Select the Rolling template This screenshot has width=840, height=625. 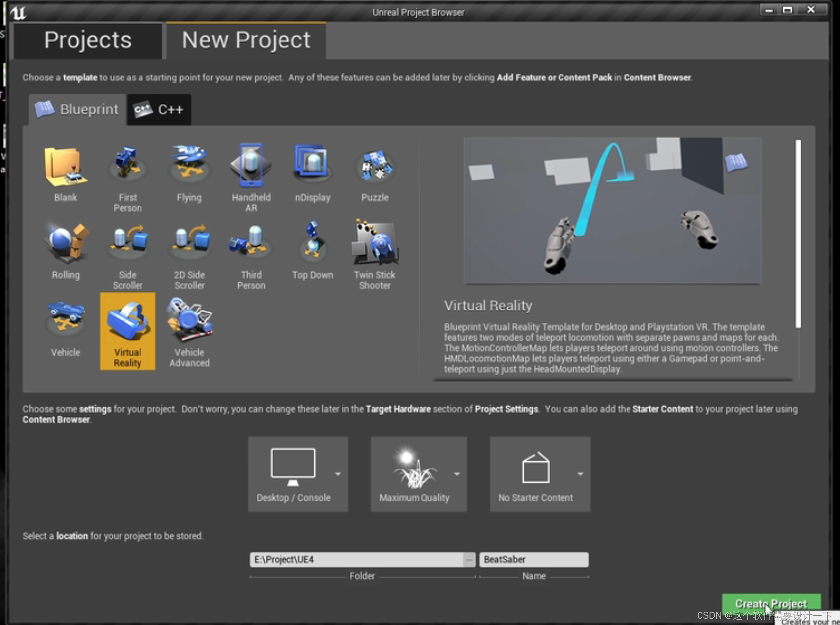[x=66, y=248]
